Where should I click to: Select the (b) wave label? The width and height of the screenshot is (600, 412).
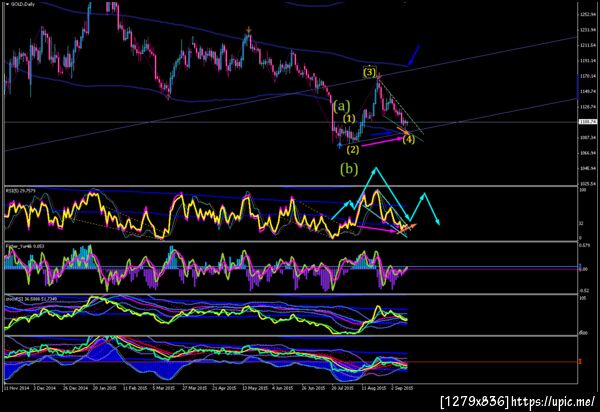point(349,169)
